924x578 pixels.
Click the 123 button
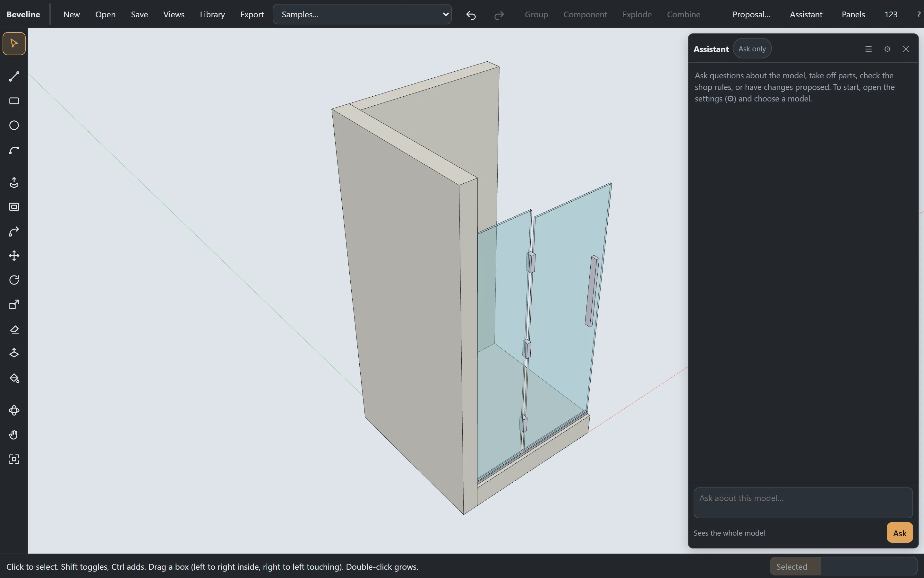pyautogui.click(x=891, y=14)
